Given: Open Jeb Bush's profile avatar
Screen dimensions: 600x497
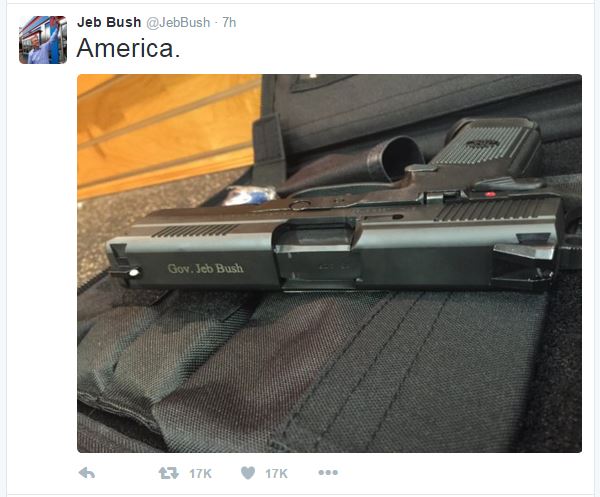Looking at the screenshot, I should 43,40.
